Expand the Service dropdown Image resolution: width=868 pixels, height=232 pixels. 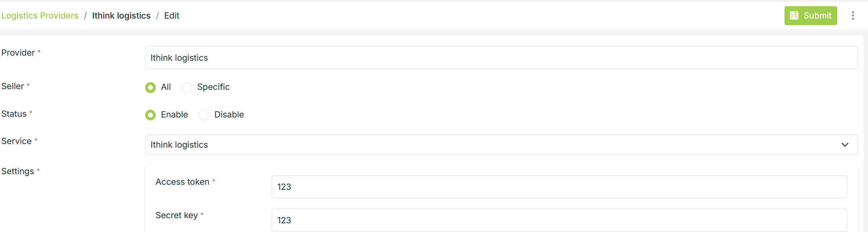(x=501, y=145)
